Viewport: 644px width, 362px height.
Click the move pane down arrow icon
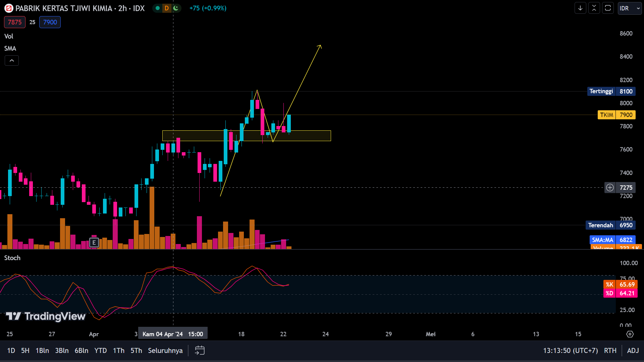pos(580,8)
